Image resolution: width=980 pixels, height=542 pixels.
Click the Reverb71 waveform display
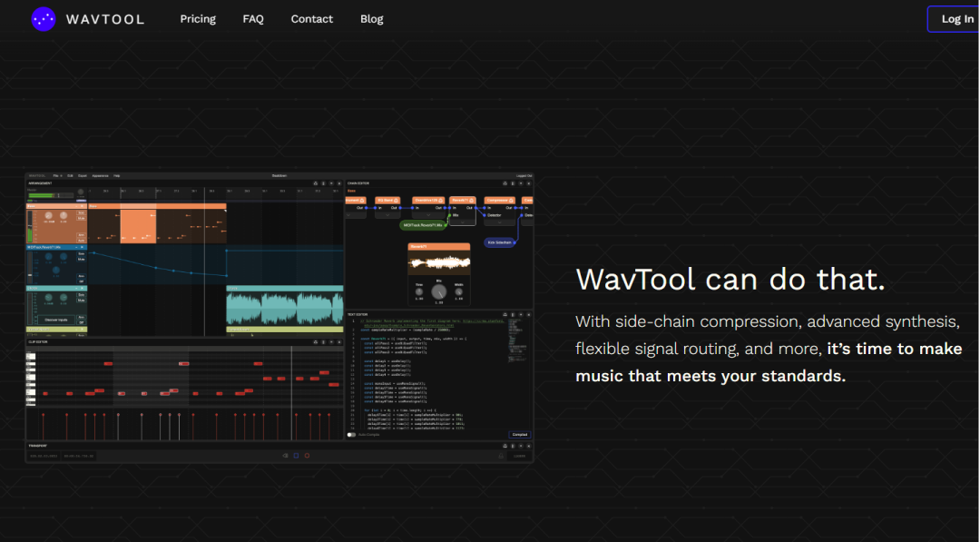[x=439, y=262]
